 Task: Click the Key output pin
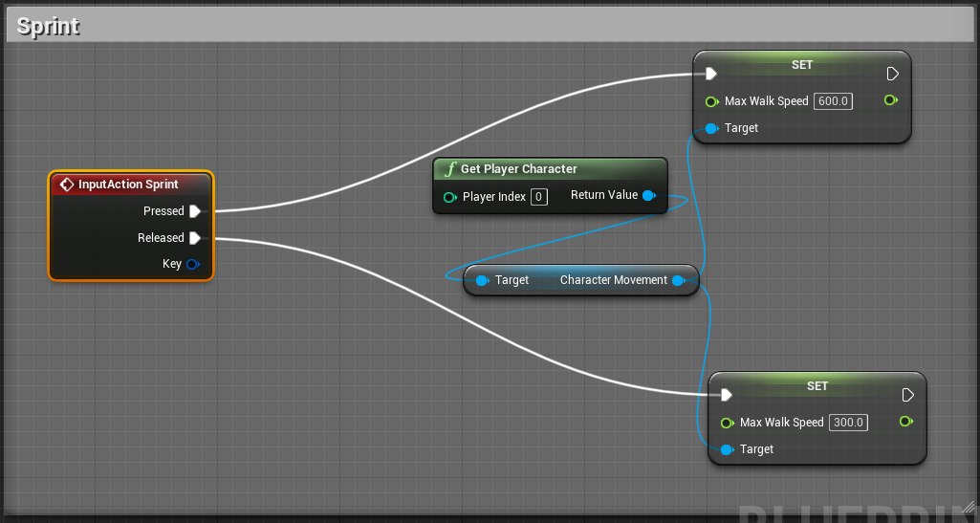click(x=193, y=264)
